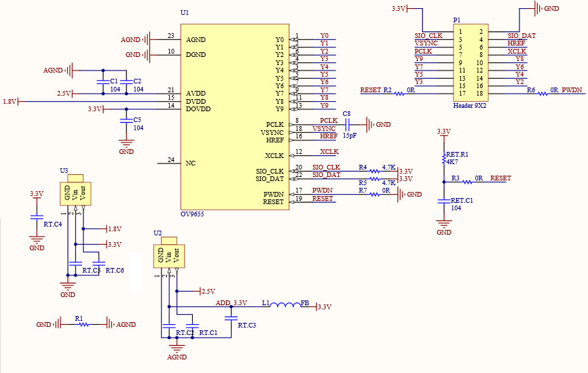Viewport: 588px width, 373px height.
Task: Select the R5 4.7K pull-up resistor
Action: [375, 179]
